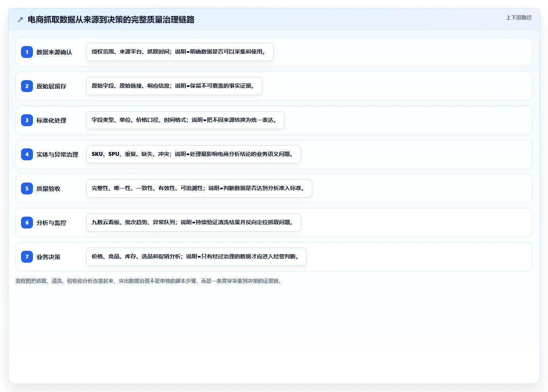
Task: Select the title 电商抓取数据从来源到决策的完整质量治理链路
Action: pyautogui.click(x=111, y=20)
